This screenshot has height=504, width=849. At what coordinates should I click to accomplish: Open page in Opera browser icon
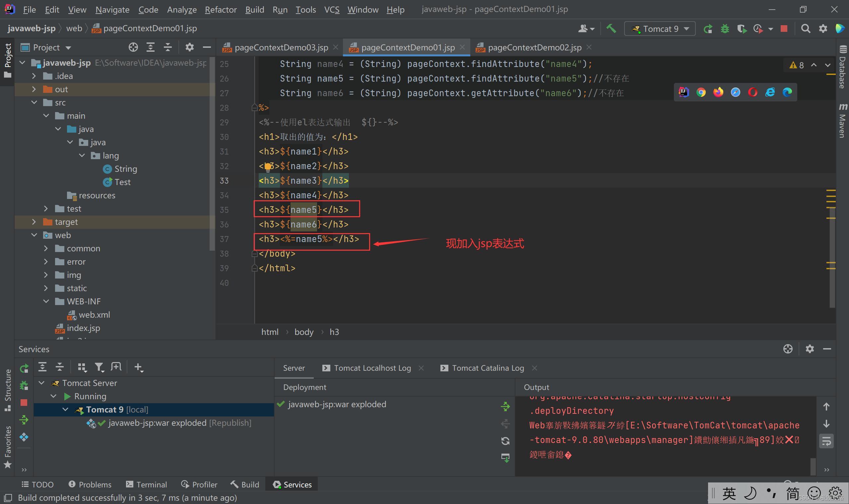(752, 92)
